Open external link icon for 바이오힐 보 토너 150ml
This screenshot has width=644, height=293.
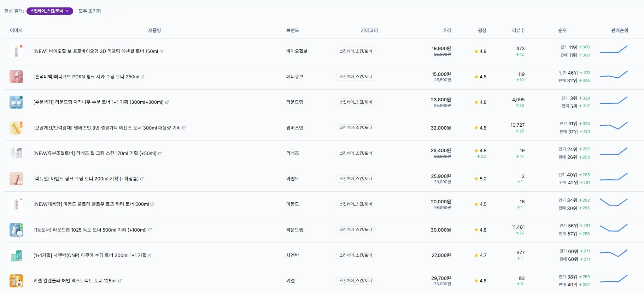click(x=162, y=52)
